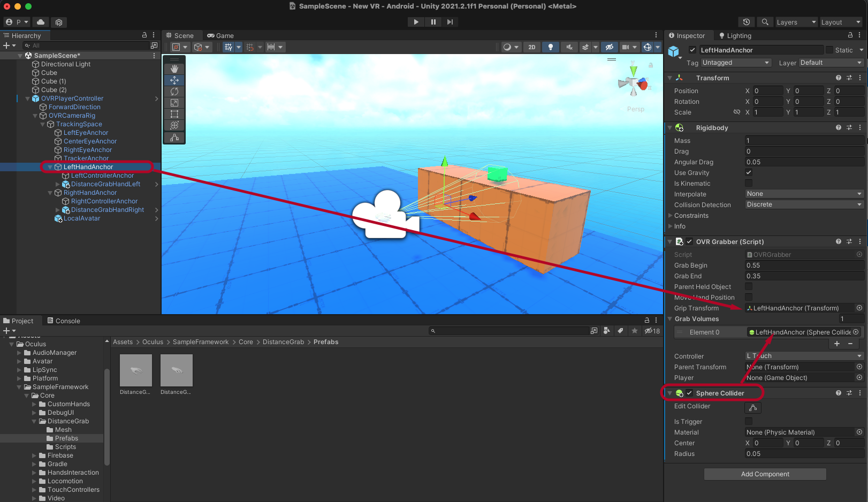Viewport: 868px width, 502px height.
Task: Add a Grab Volumes element with plus
Action: [837, 344]
